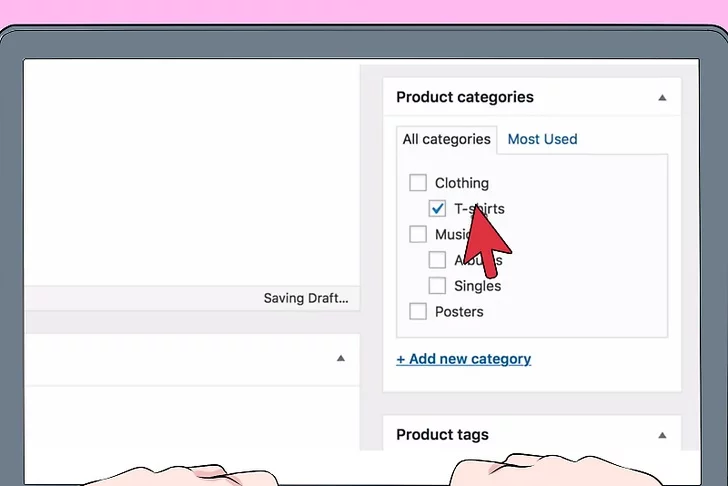Click the Product categories panel heading
Image resolution: width=728 pixels, height=486 pixels.
465,97
